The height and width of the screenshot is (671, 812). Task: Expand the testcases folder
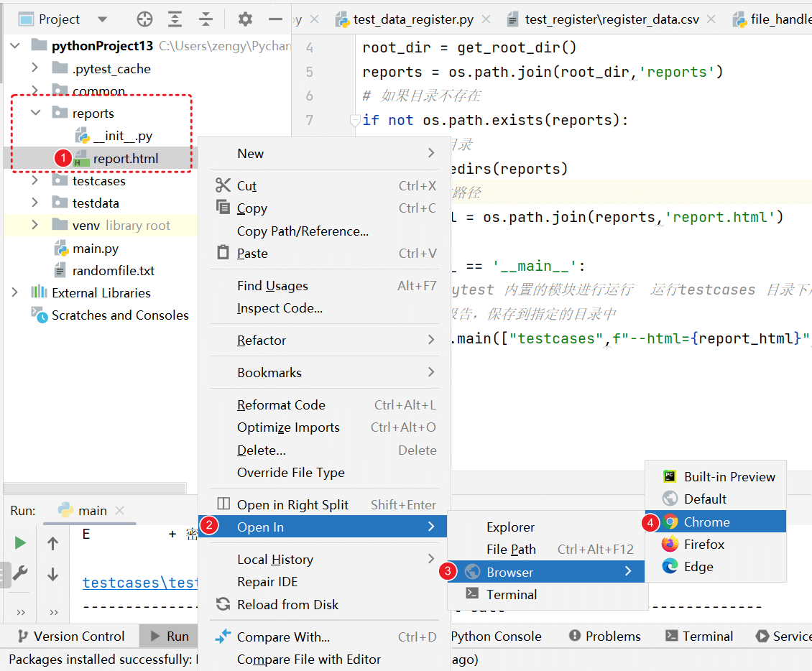(x=34, y=180)
